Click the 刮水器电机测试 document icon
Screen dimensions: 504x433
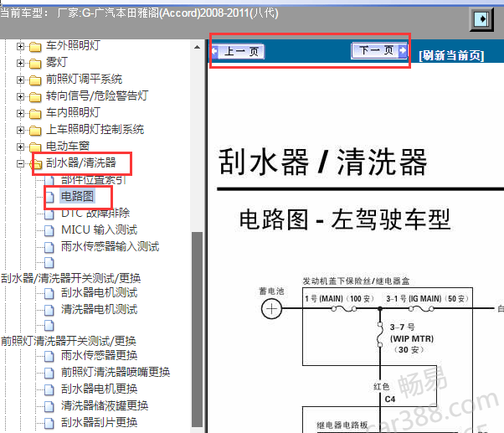49,293
